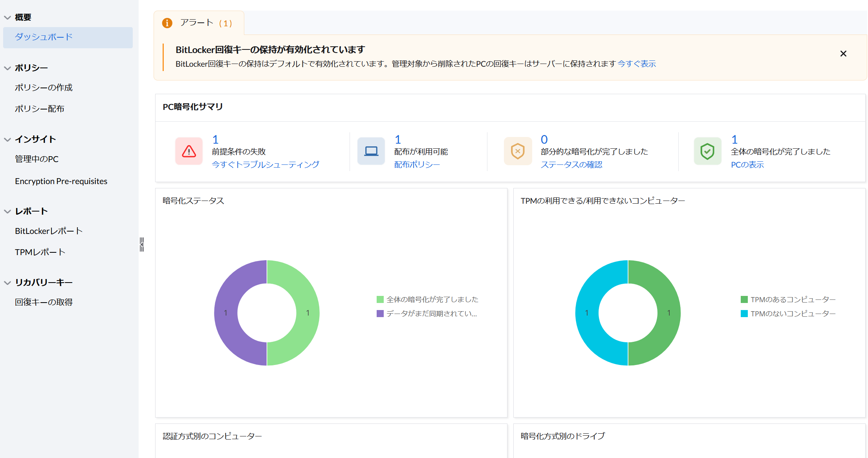Open ポリシーの作成 in sidebar
This screenshot has width=868, height=458.
click(x=44, y=88)
